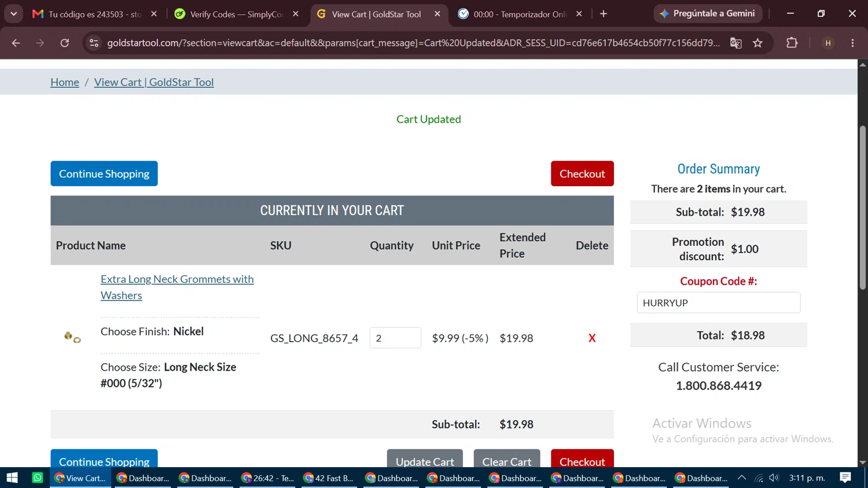Close the Temporizador Online tab
The image size is (868, 488).
(579, 14)
